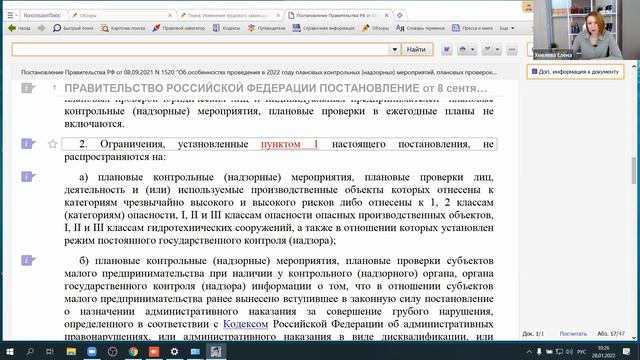Show hidden tray icons chevron
This screenshot has width=640, height=360.
pos(529,351)
